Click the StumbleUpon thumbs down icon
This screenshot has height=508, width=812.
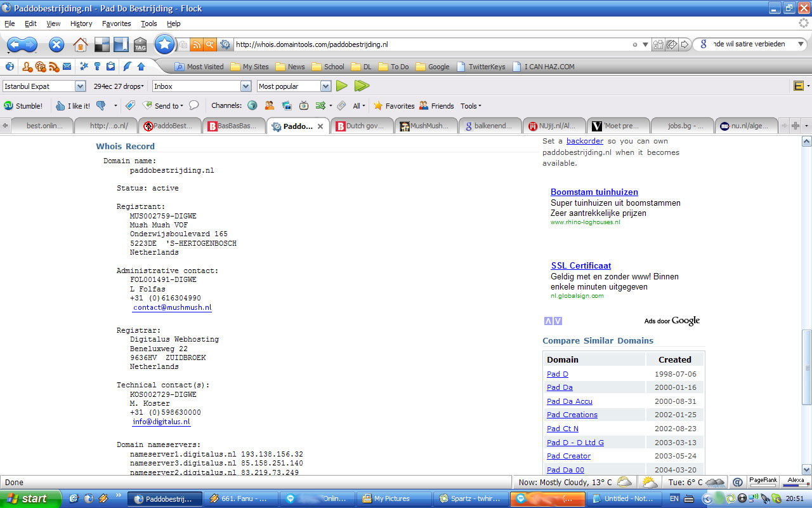[x=100, y=106]
